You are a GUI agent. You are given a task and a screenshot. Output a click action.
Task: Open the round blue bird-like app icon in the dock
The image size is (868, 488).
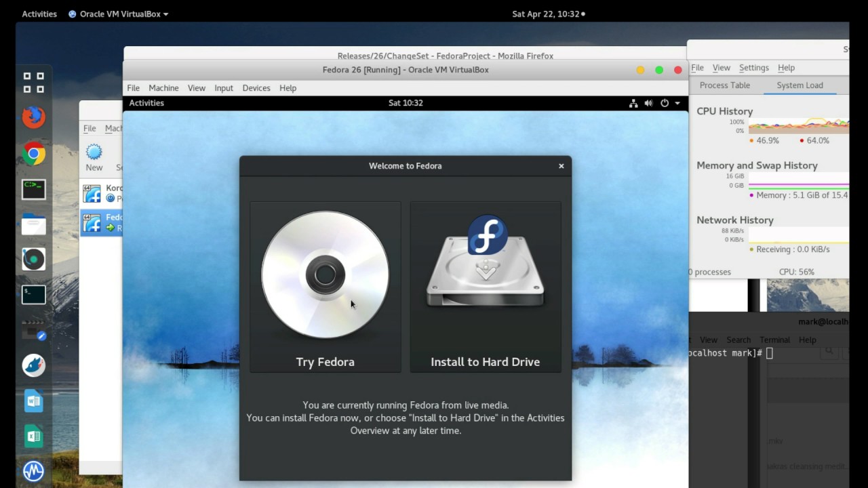33,365
